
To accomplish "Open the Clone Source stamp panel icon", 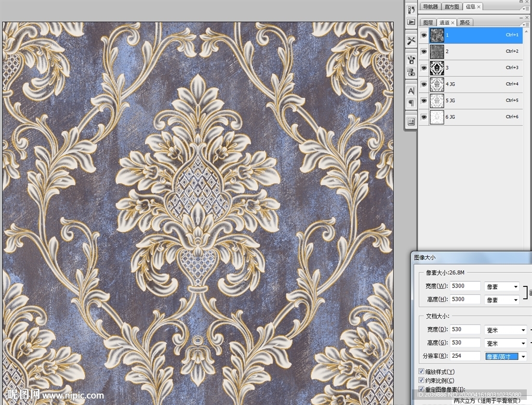I will [411, 72].
